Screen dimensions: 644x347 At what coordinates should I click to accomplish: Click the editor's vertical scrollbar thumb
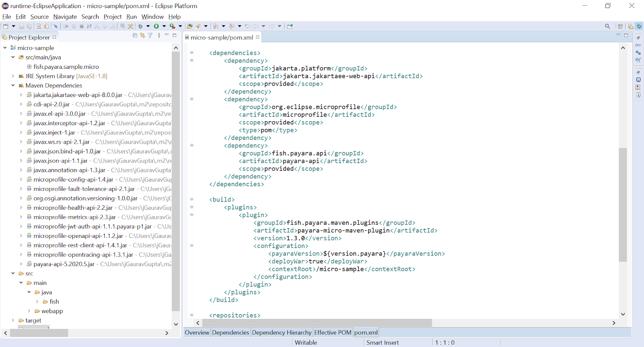coord(623,204)
